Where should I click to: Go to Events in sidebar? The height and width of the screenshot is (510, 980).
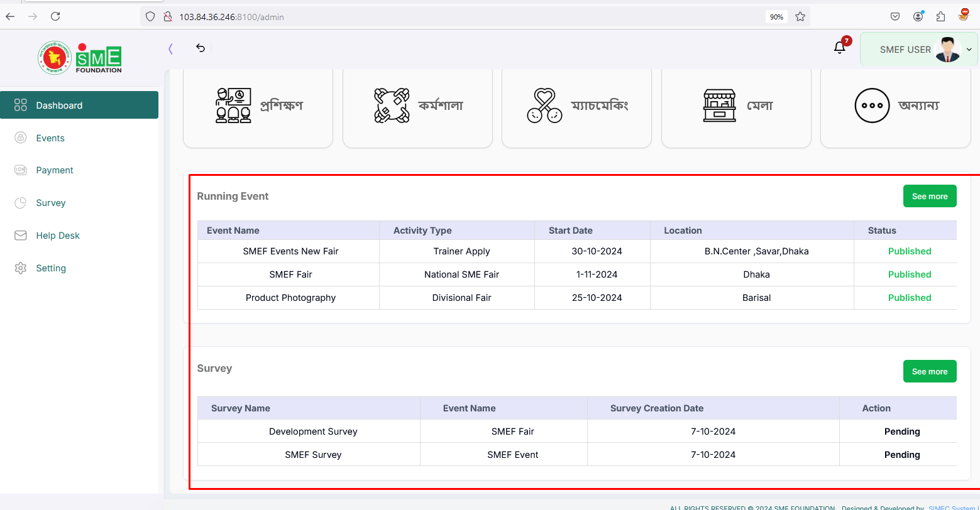pyautogui.click(x=50, y=138)
